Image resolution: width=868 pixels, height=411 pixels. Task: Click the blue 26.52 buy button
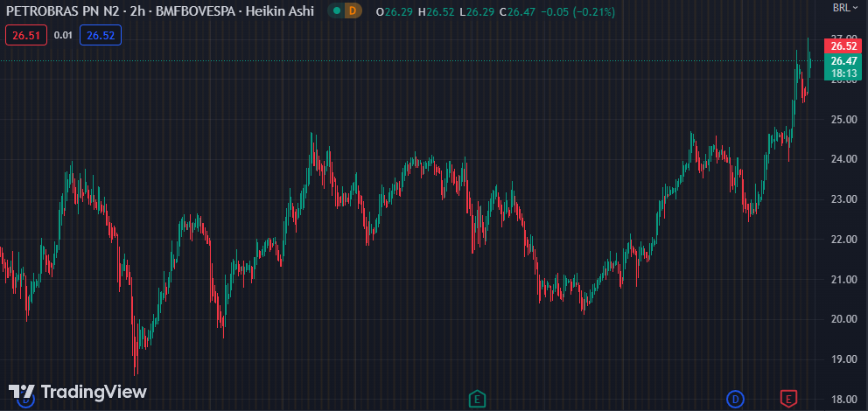(101, 35)
